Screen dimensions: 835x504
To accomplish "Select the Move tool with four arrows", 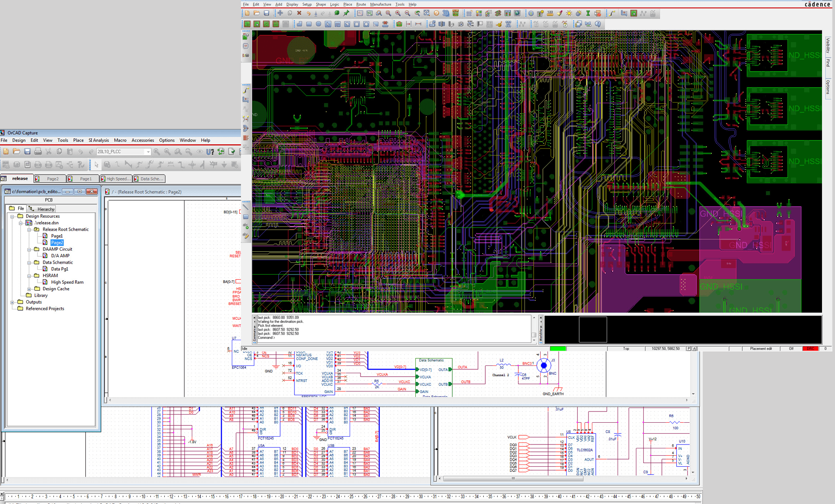I will click(x=280, y=13).
